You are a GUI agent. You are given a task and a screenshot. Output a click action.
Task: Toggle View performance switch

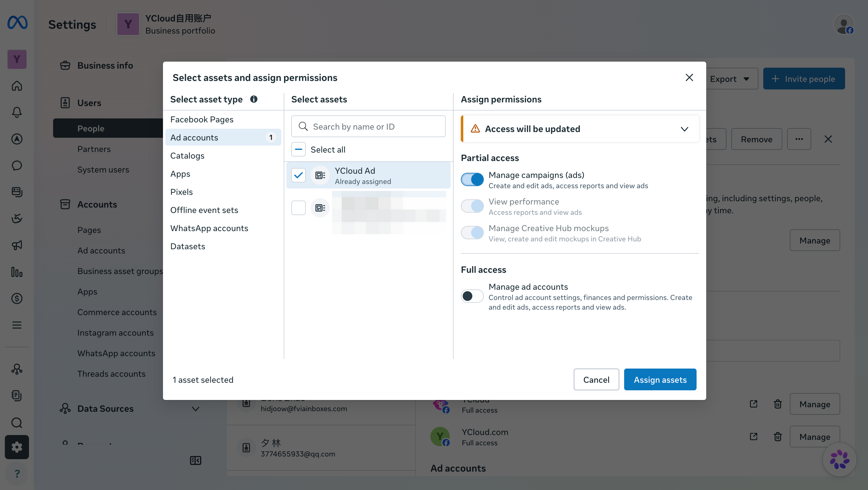(472, 206)
